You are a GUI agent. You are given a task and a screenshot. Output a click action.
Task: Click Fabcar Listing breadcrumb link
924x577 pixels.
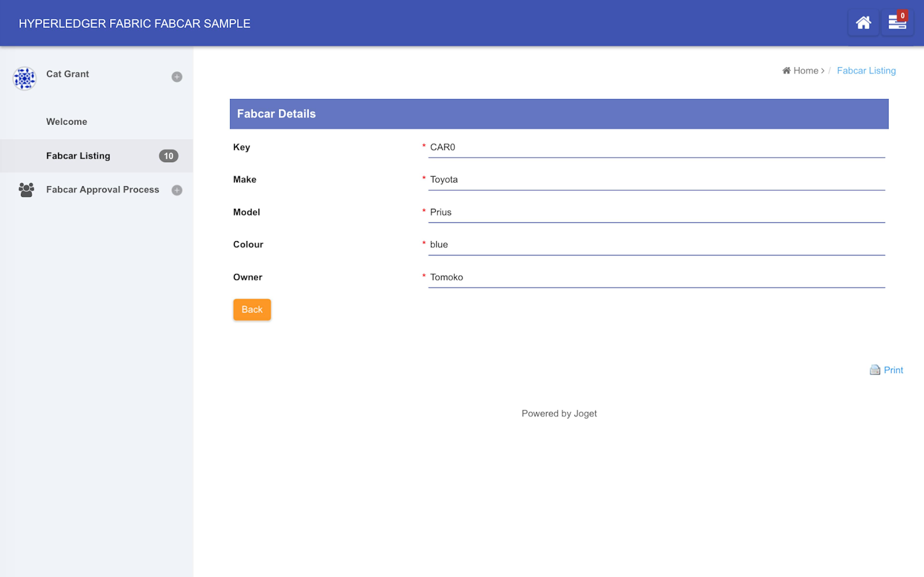[x=866, y=71]
